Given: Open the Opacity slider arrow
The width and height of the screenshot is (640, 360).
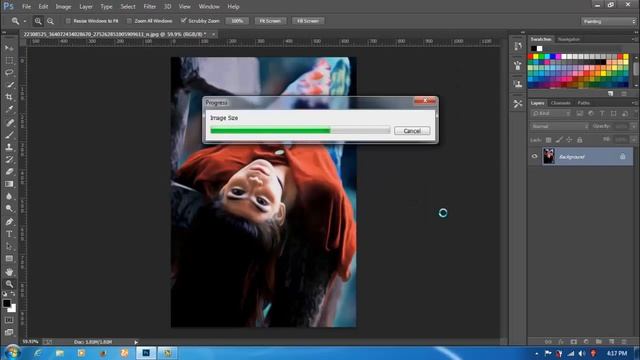Looking at the screenshot, I should coord(633,127).
